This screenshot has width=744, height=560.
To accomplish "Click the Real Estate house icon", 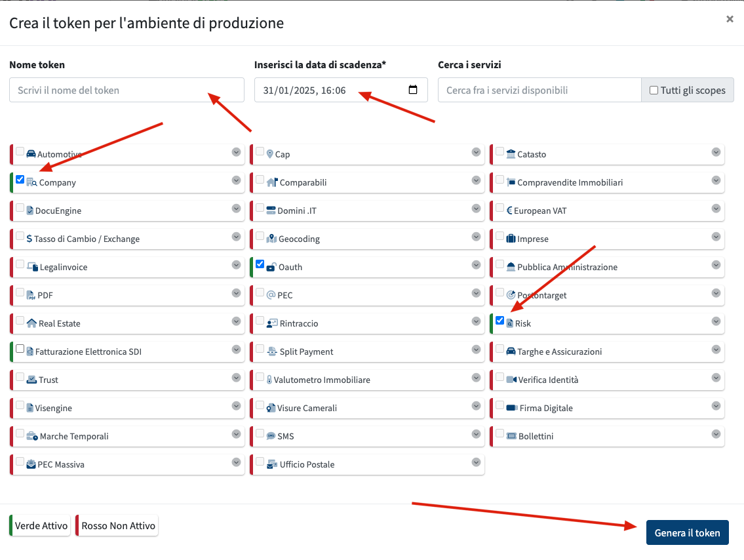I will pyautogui.click(x=31, y=323).
